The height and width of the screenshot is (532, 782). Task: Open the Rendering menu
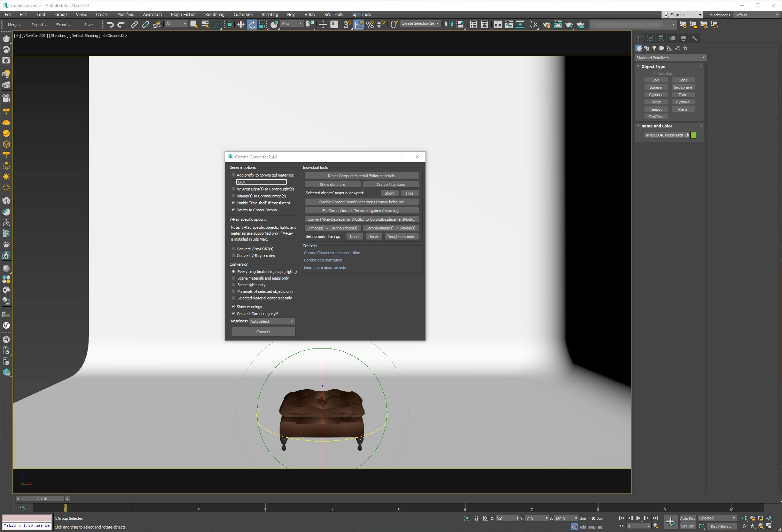coord(214,15)
